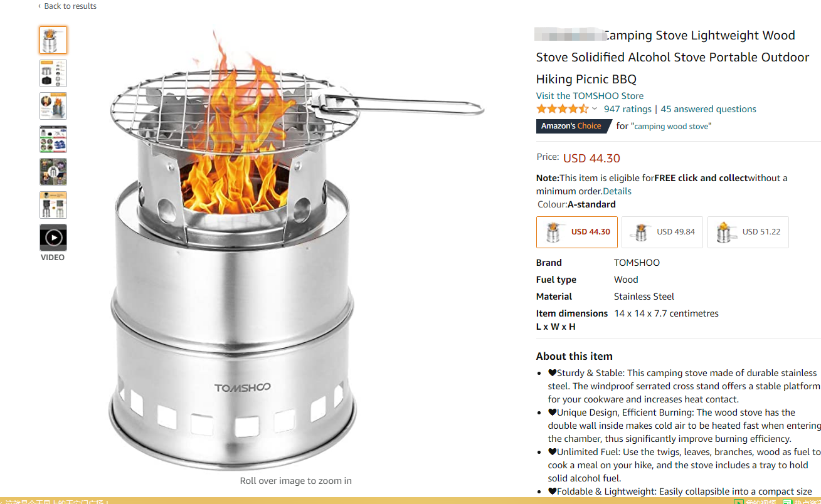Image resolution: width=821 pixels, height=504 pixels.
Task: Choose the USD 51.22 colour option
Action: [x=748, y=232]
